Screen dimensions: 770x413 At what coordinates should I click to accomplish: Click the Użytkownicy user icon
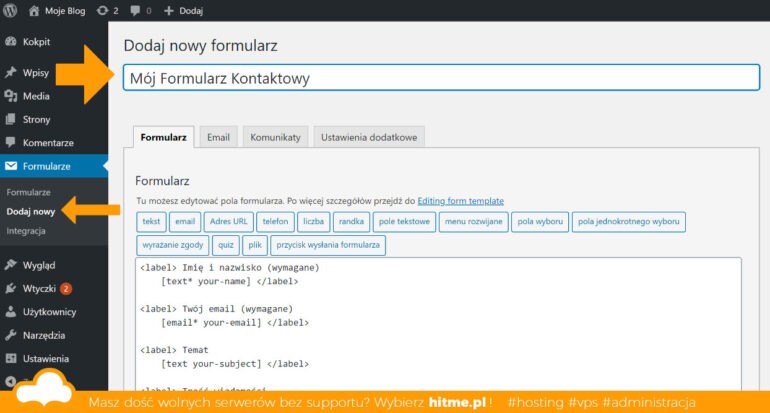click(11, 312)
